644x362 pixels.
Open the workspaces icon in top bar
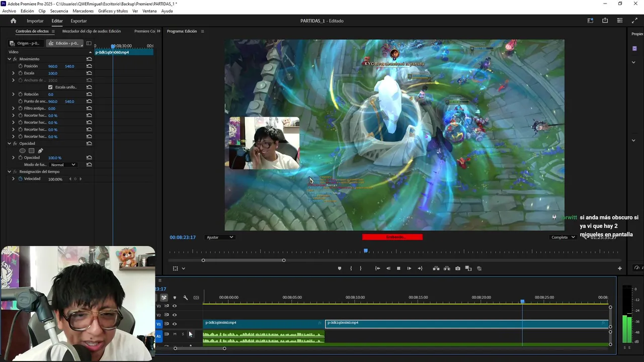coord(590,21)
